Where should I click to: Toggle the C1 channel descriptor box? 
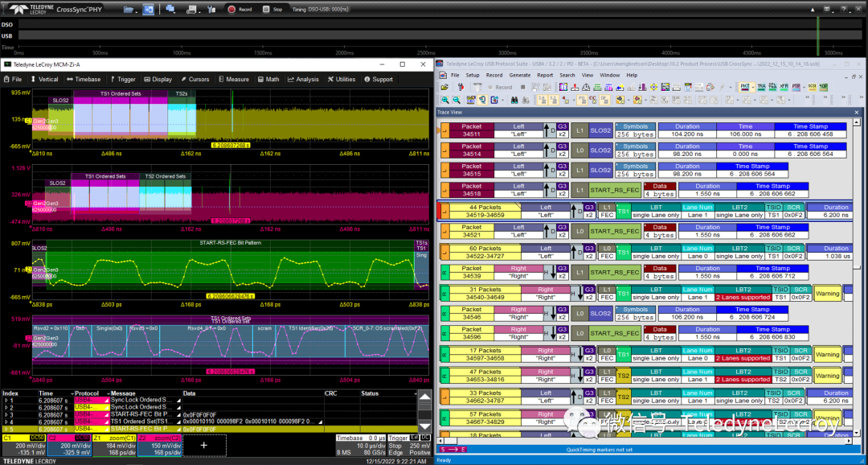tap(24, 445)
